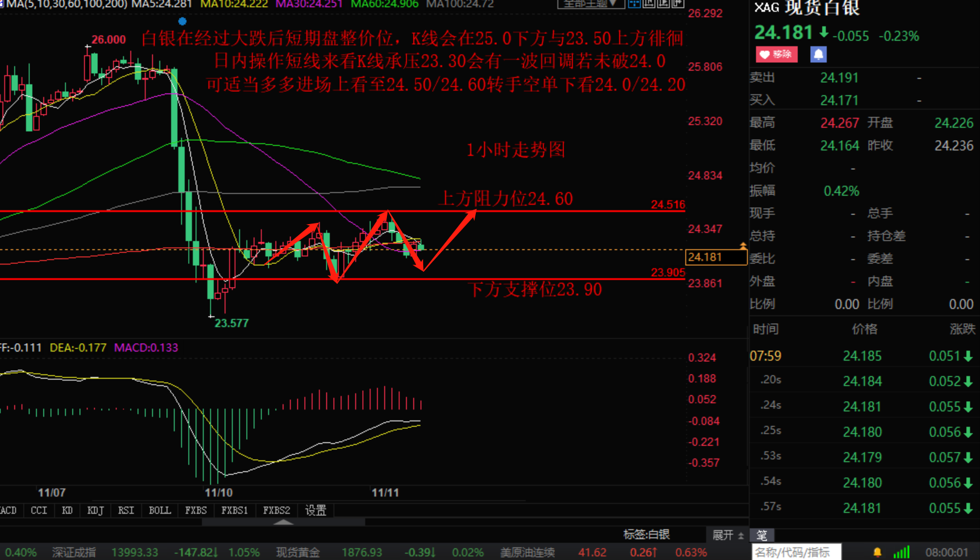
Task: Click the status bar clock 08:00:01
Action: (x=947, y=553)
